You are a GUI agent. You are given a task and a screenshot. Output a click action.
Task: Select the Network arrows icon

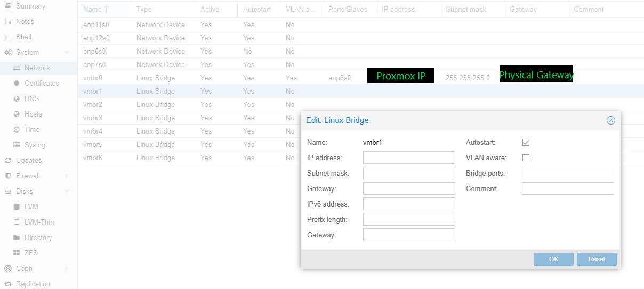pos(17,68)
